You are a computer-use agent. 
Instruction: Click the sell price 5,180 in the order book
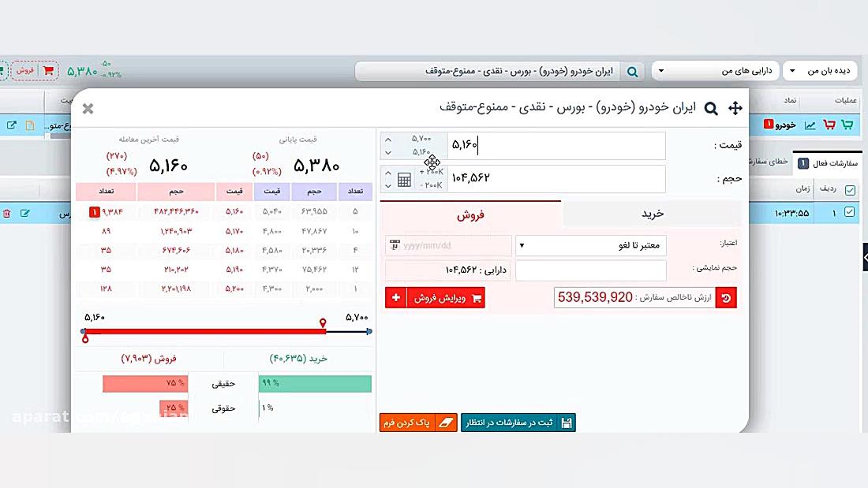[x=234, y=251]
